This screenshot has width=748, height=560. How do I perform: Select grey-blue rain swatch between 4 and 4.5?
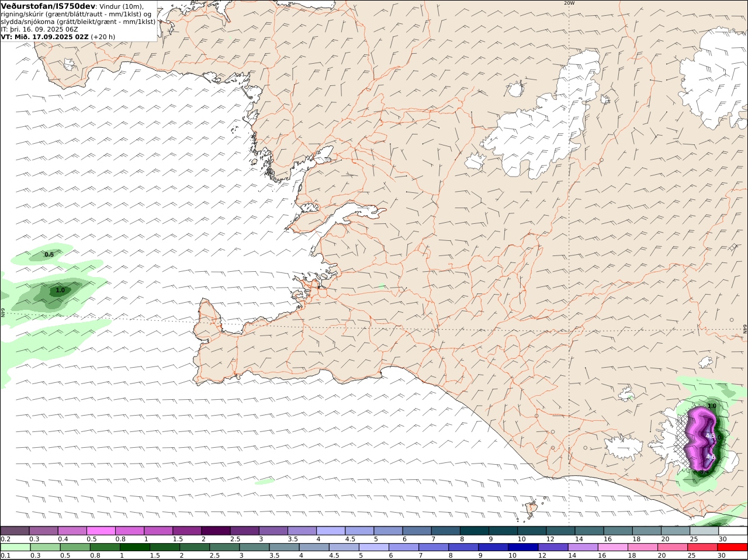point(314,547)
